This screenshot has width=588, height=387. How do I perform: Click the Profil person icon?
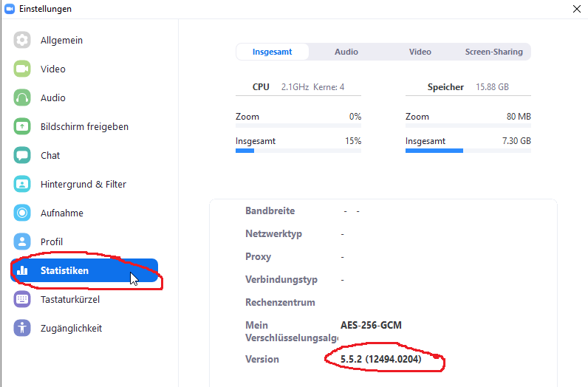coord(22,242)
